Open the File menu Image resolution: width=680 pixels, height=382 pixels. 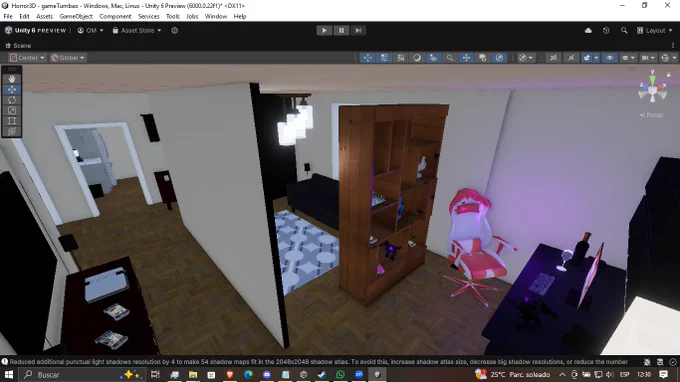[8, 16]
